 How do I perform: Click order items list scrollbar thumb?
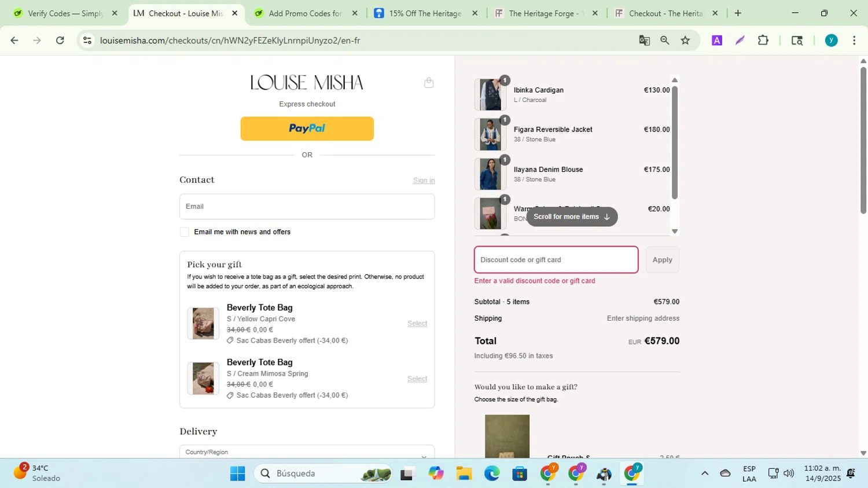[x=675, y=142]
